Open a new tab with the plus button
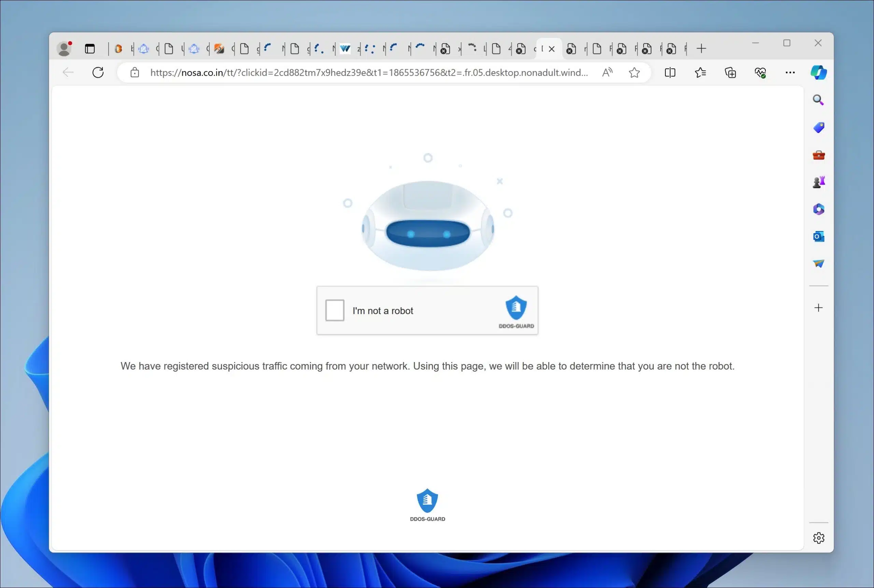This screenshot has height=588, width=874. click(701, 49)
